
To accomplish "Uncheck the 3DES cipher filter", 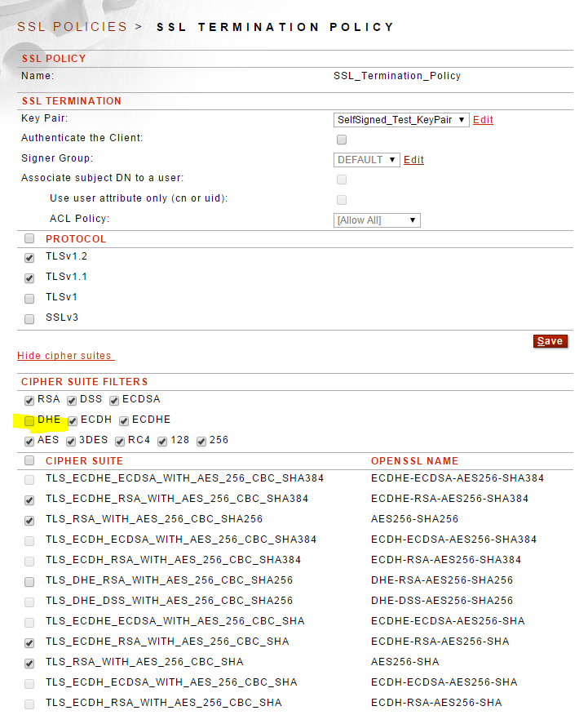I will coord(71,441).
